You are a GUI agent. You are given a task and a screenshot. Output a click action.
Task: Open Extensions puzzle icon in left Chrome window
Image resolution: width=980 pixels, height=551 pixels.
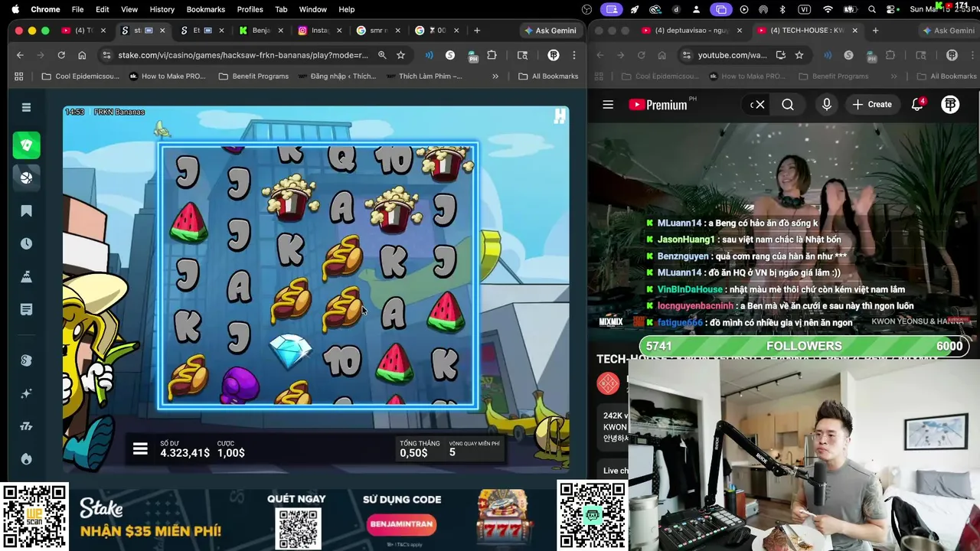[x=492, y=55]
